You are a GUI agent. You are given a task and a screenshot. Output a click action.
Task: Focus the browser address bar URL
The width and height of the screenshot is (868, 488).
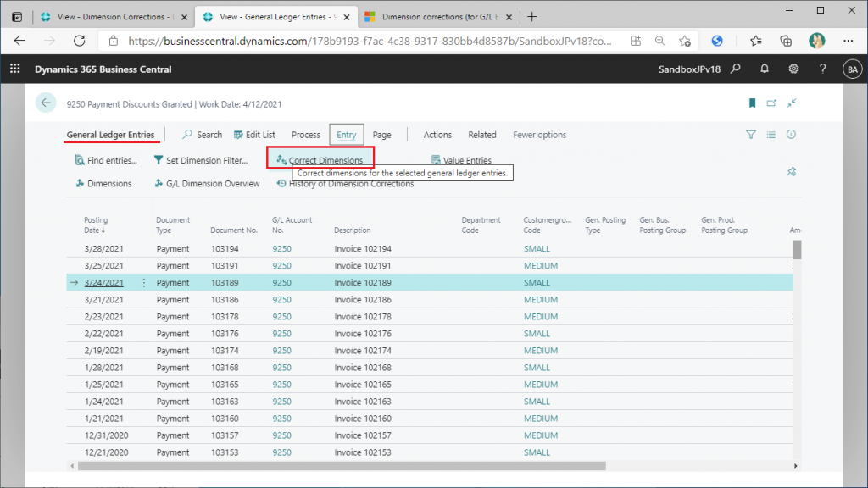click(x=370, y=41)
